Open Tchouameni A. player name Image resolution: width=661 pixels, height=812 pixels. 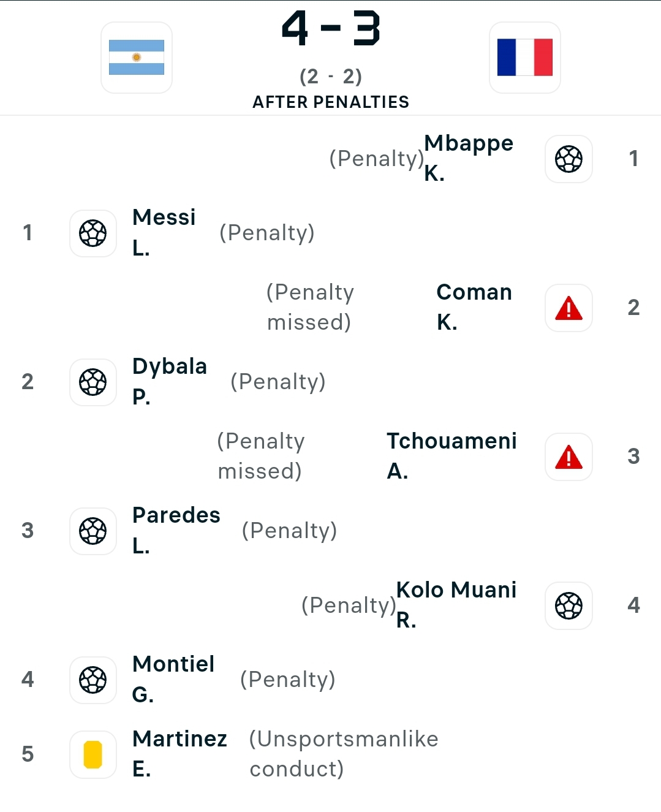(x=451, y=456)
